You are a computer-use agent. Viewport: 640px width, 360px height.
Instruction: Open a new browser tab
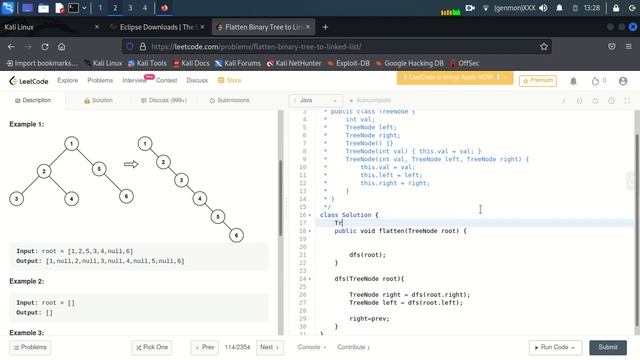pos(325,27)
